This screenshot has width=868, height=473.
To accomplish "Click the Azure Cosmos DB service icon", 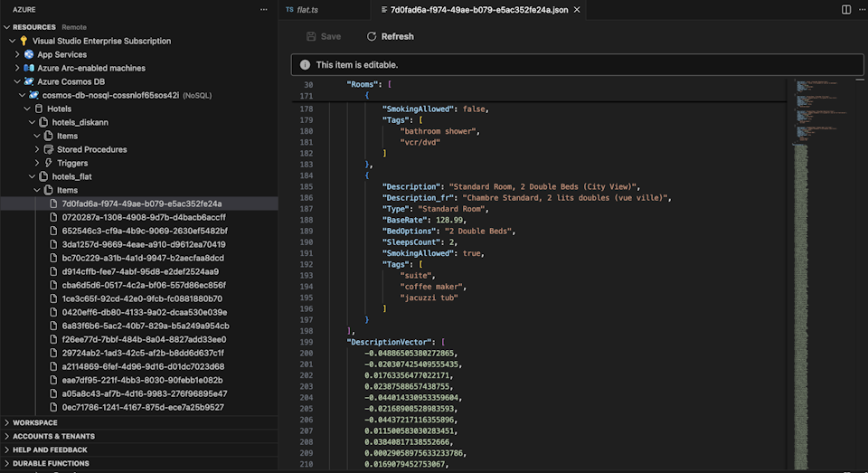I will pos(29,81).
